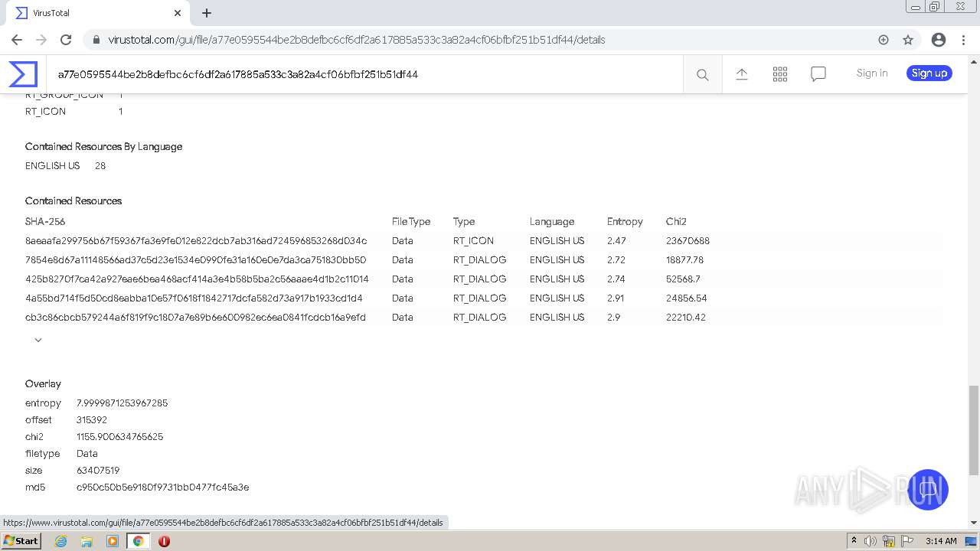Click the ENGLISH US count 28

(100, 165)
